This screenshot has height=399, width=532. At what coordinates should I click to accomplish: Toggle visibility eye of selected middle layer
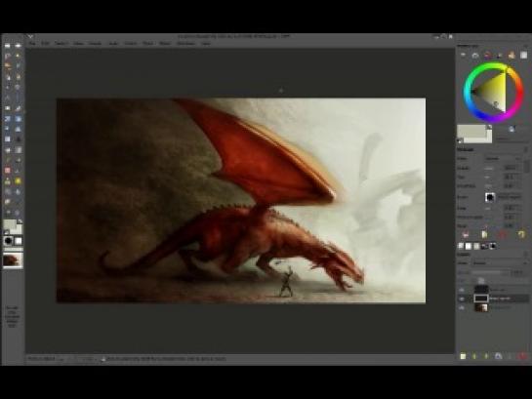point(462,299)
